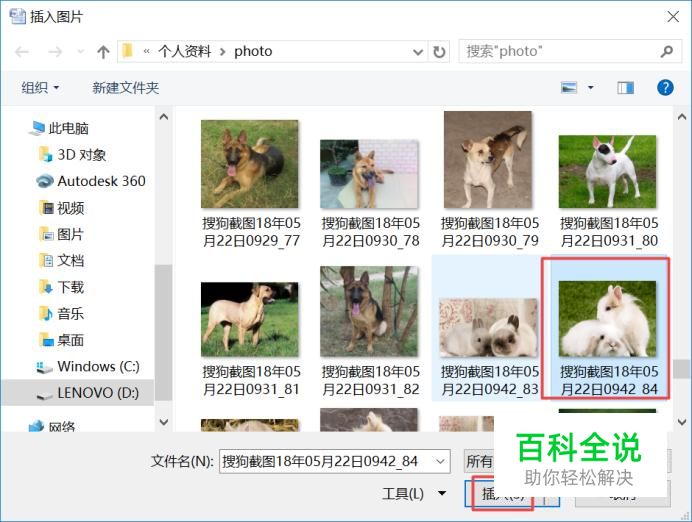This screenshot has height=522, width=692.
Task: Open the file type filter 所有
Action: click(x=479, y=462)
